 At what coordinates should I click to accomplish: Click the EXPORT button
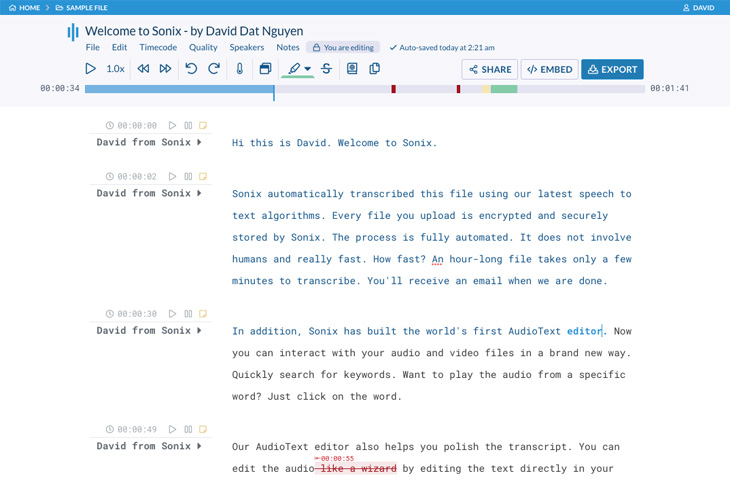(x=612, y=69)
